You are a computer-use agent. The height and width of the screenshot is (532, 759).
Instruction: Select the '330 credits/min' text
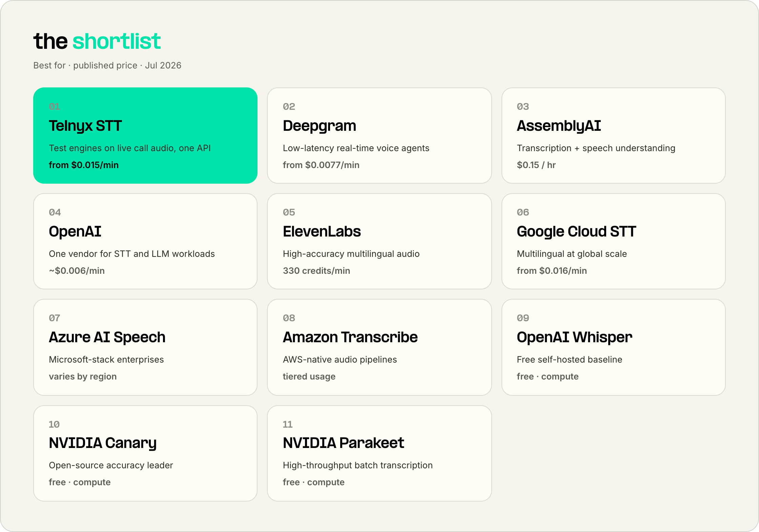[x=316, y=271]
